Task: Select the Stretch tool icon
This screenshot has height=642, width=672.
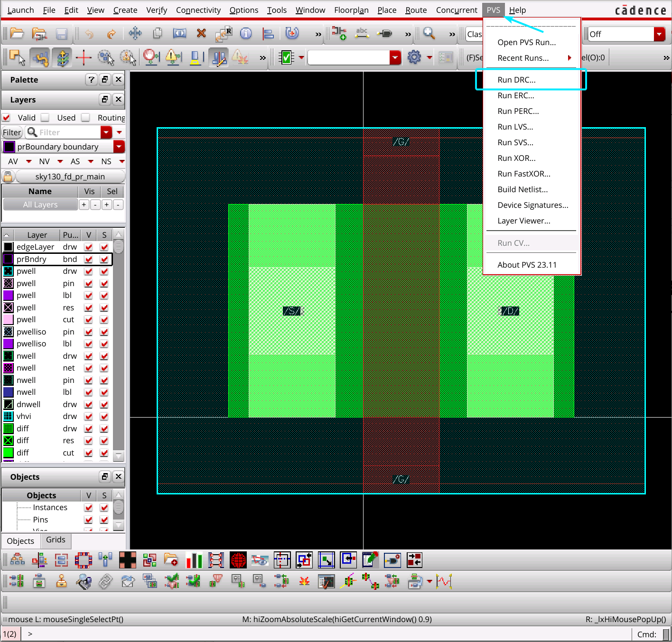Action: (x=179, y=33)
